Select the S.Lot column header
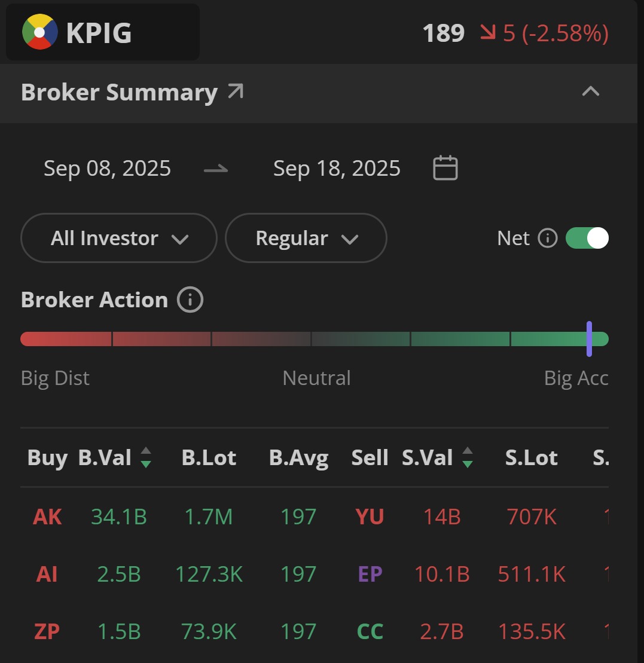 [532, 457]
